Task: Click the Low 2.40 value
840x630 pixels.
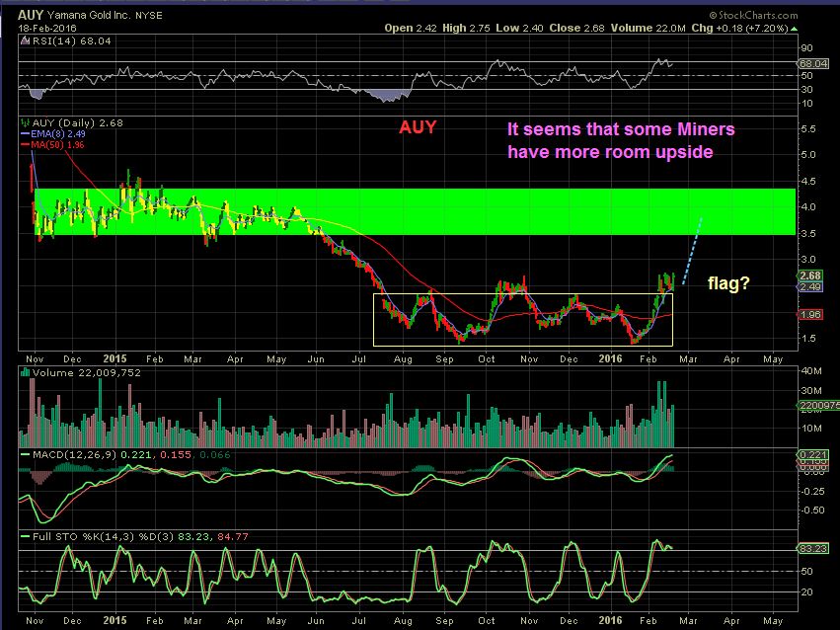Action: coord(519,29)
